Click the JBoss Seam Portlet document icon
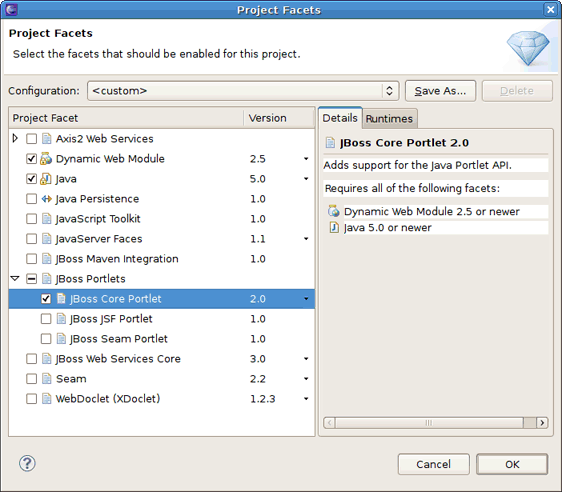Viewport: 562px width, 492px height. 61,339
